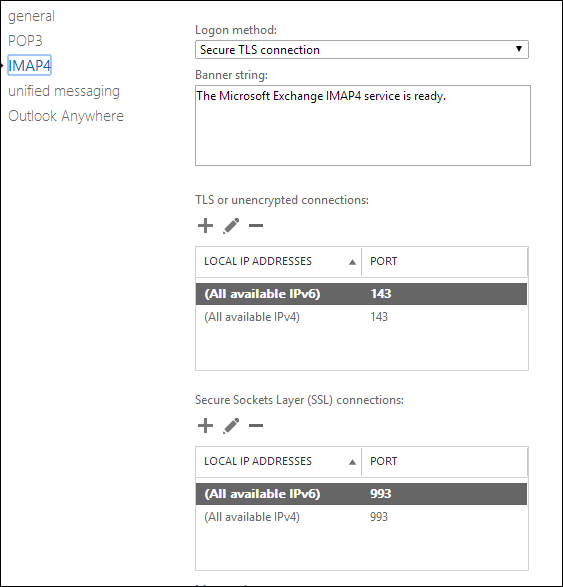
Task: Select the IPv4 port 993 row
Action: 361,517
